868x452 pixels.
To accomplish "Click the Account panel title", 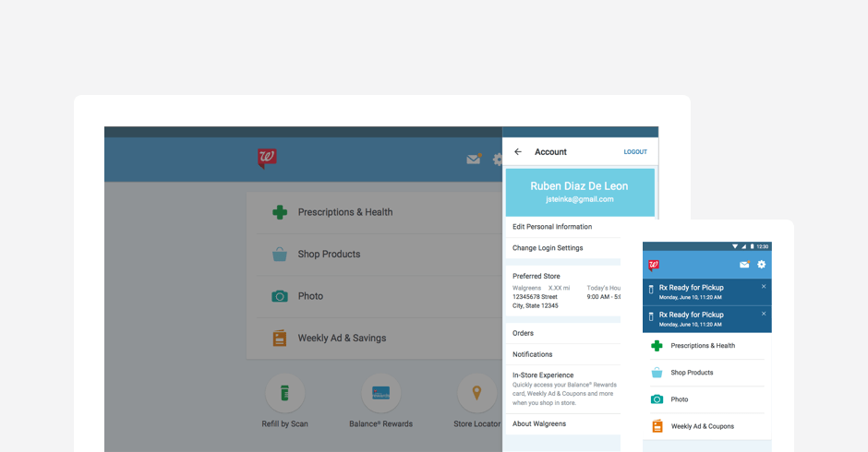I will click(550, 152).
